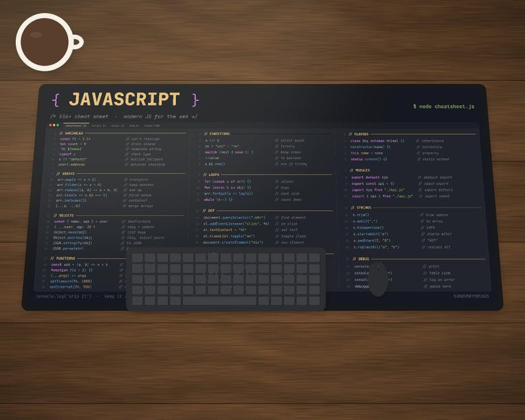The width and height of the screenshot is (525, 420).
Task: Click the '$ node cheatsheet.js' terminal prompt
Action: coord(444,106)
